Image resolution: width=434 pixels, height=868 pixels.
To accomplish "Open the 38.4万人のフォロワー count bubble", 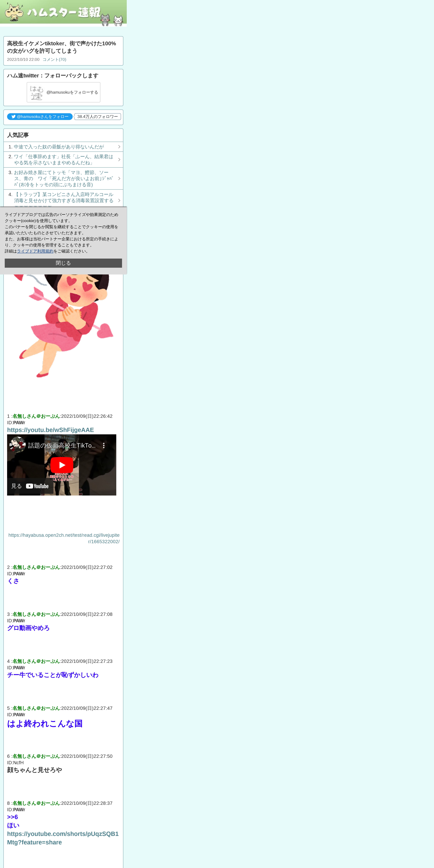I will click(97, 117).
